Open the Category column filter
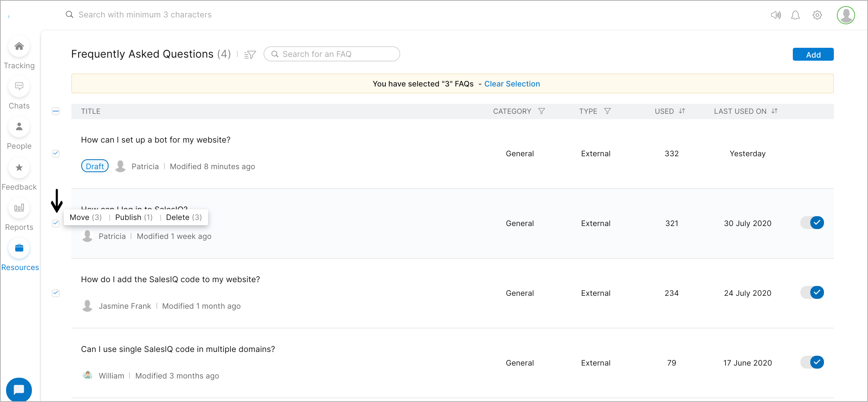This screenshot has width=868, height=402. [x=541, y=111]
